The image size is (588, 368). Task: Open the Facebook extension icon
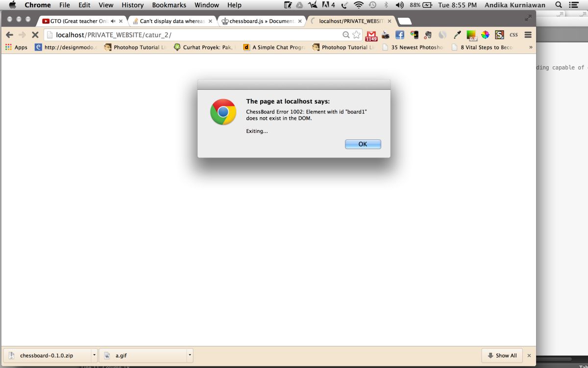[x=400, y=35]
